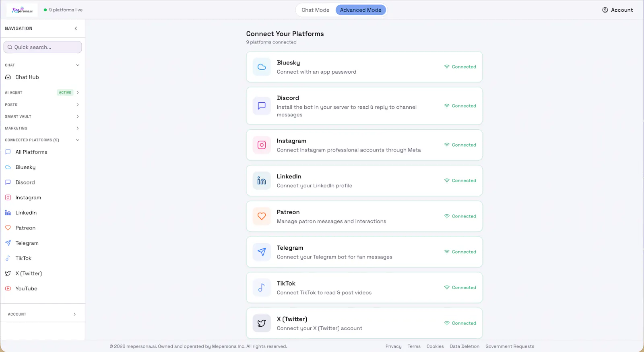Viewport: 644px width, 352px height.
Task: Expand the AI AGENT section
Action: click(x=78, y=93)
